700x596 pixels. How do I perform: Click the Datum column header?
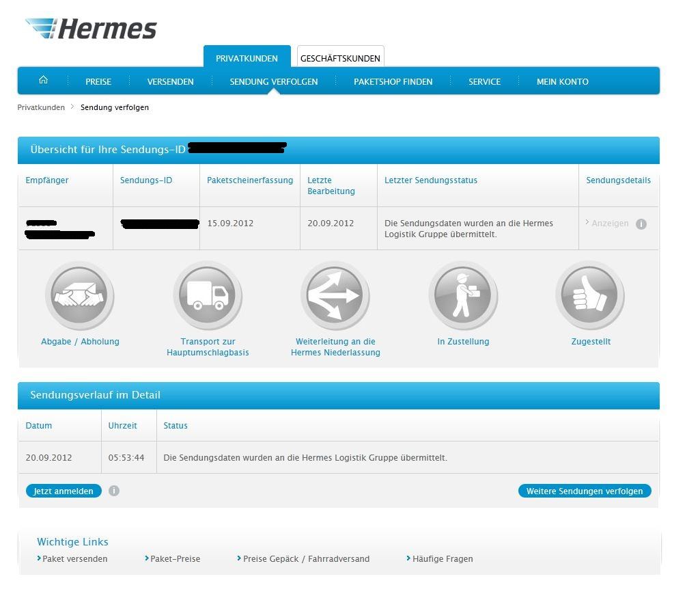(x=38, y=425)
